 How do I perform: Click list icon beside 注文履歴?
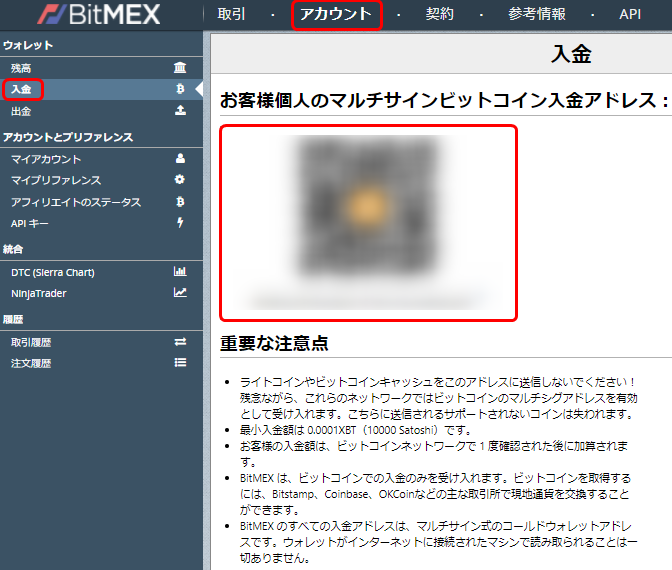point(180,363)
